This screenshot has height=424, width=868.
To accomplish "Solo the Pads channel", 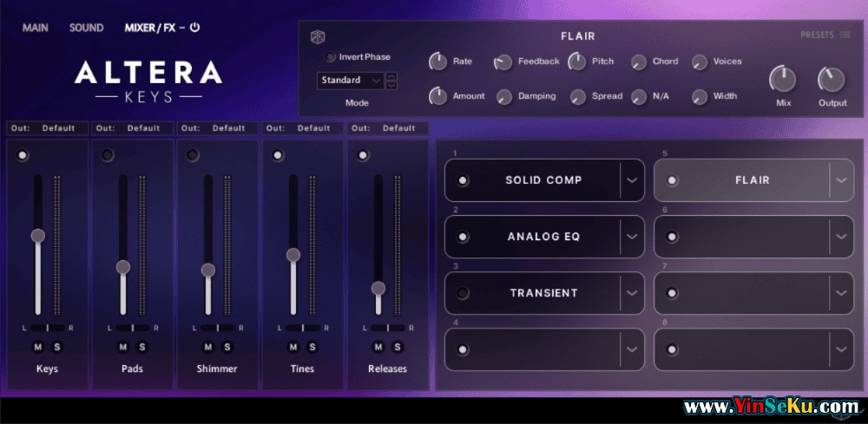I will click(x=142, y=347).
